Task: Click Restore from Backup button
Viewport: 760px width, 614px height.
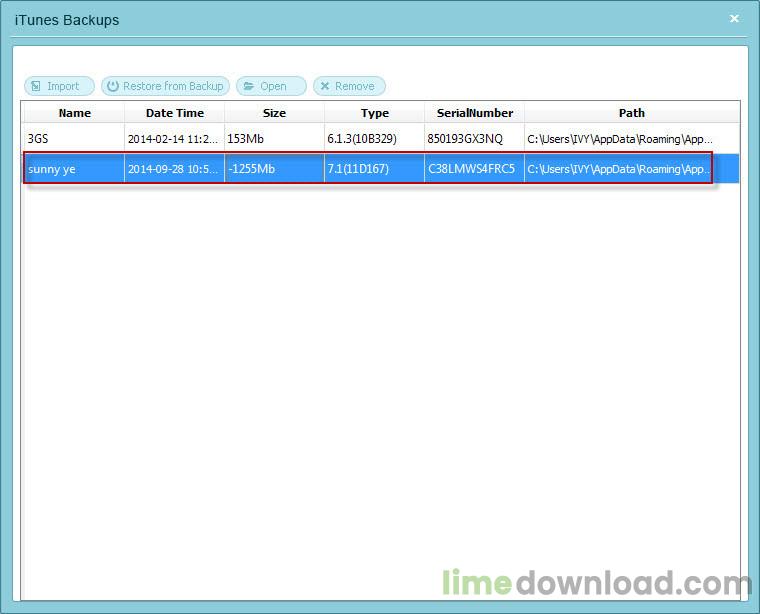Action: 165,86
